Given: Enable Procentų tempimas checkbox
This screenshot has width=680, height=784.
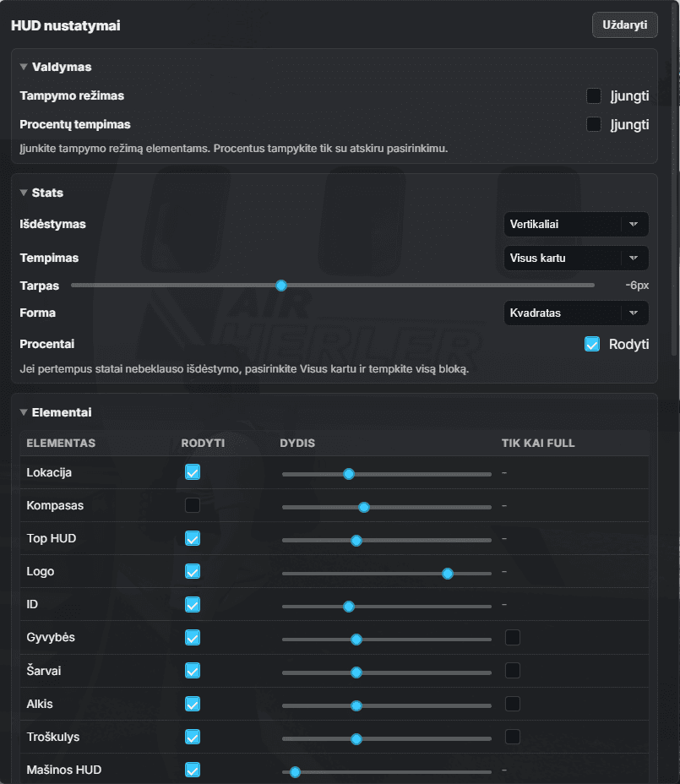Looking at the screenshot, I should tap(594, 124).
